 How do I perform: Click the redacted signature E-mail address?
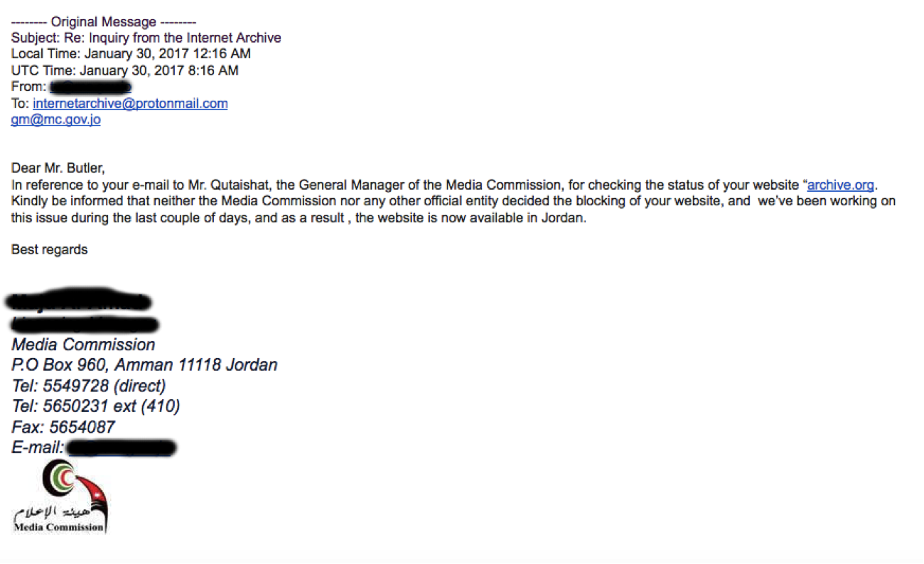click(x=121, y=448)
